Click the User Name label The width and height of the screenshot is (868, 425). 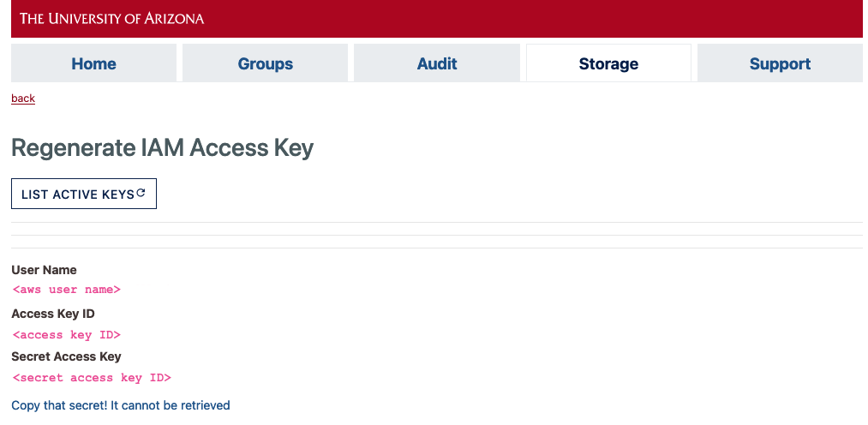(44, 270)
